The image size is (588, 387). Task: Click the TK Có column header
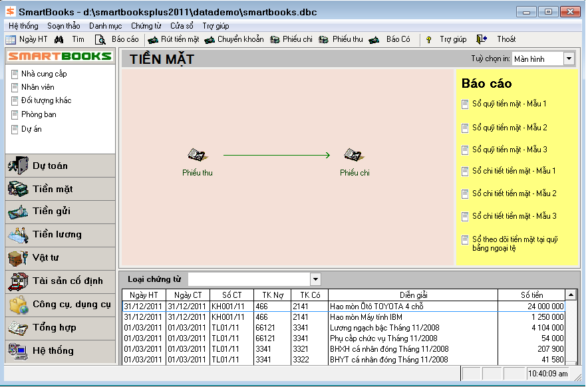click(x=310, y=295)
